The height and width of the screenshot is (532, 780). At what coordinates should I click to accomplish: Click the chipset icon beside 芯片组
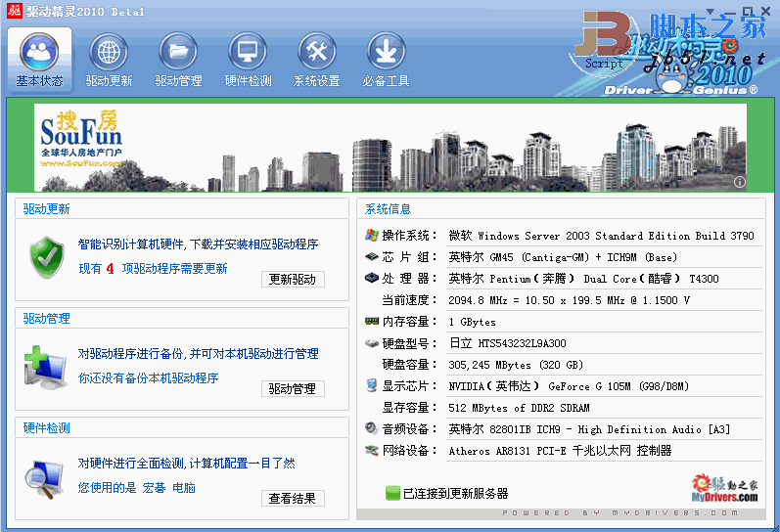click(372, 257)
